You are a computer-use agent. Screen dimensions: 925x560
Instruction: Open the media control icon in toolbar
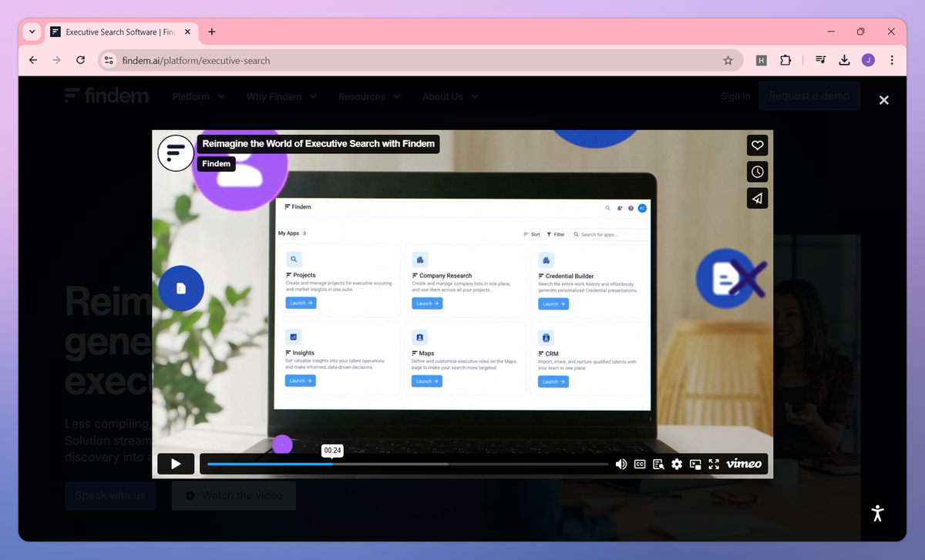click(822, 60)
